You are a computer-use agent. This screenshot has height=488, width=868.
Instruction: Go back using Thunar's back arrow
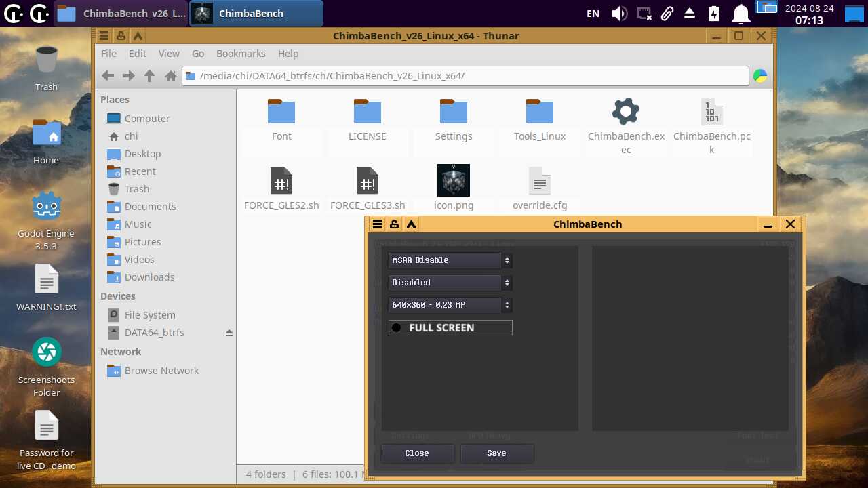(107, 76)
